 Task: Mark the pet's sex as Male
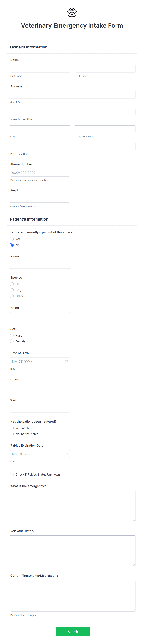[x=12, y=335]
